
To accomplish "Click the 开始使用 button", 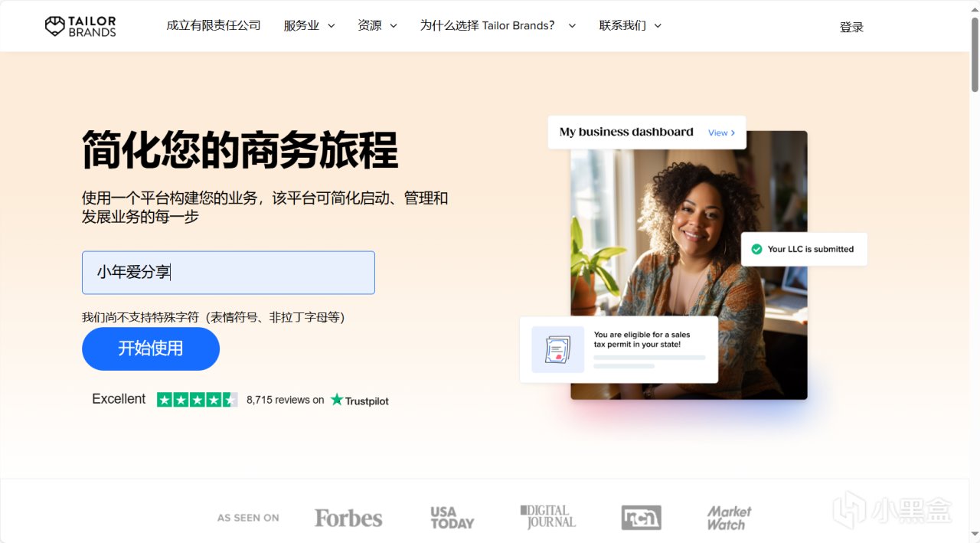I will 151,348.
